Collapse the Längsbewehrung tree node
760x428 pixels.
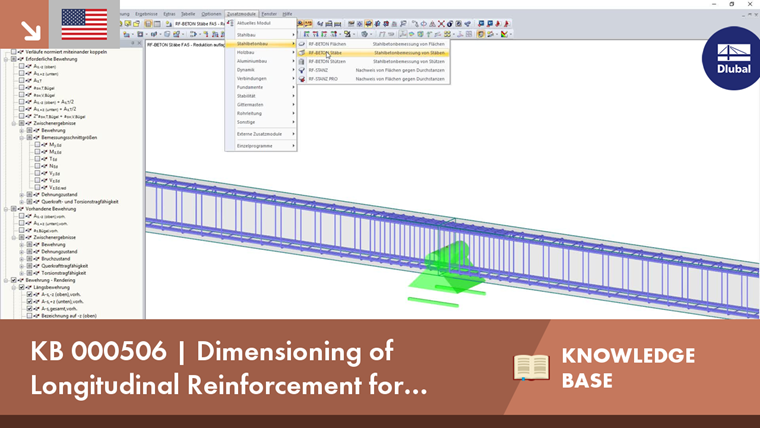tap(14, 287)
